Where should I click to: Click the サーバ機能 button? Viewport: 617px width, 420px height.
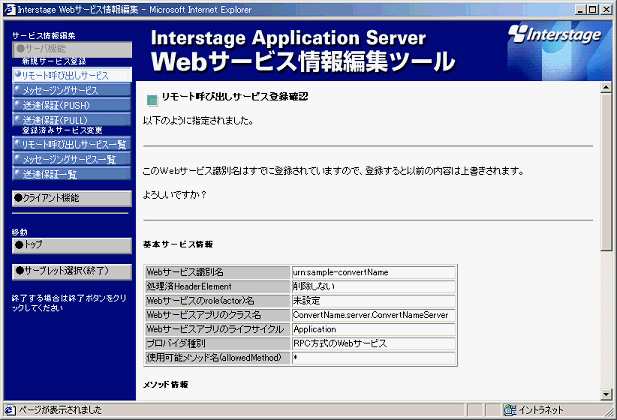point(72,49)
